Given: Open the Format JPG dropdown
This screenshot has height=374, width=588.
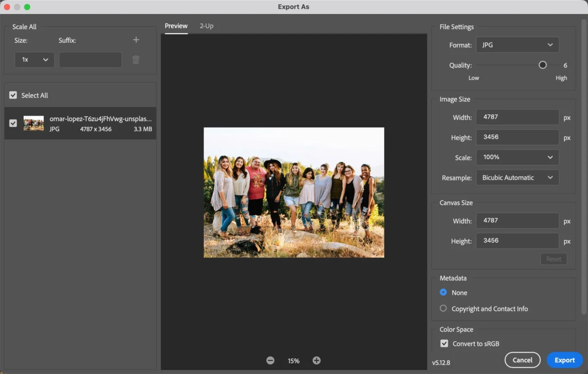Looking at the screenshot, I should pyautogui.click(x=517, y=45).
